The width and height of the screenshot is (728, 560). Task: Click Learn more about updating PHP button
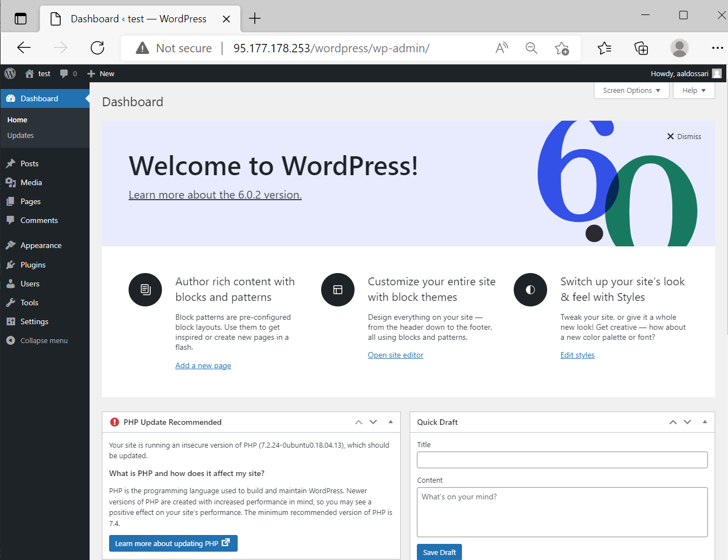(173, 543)
